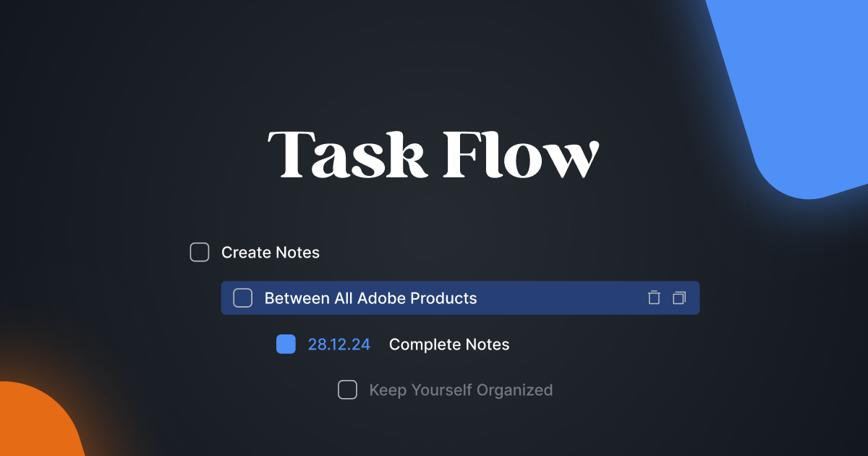This screenshot has width=868, height=456.
Task: Select the Keep Yourself Organized text
Action: 461,389
